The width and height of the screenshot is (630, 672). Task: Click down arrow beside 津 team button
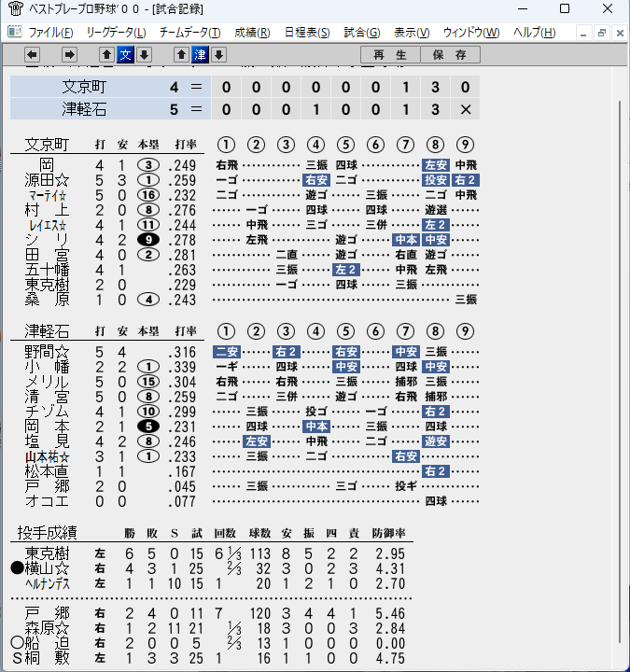[219, 55]
